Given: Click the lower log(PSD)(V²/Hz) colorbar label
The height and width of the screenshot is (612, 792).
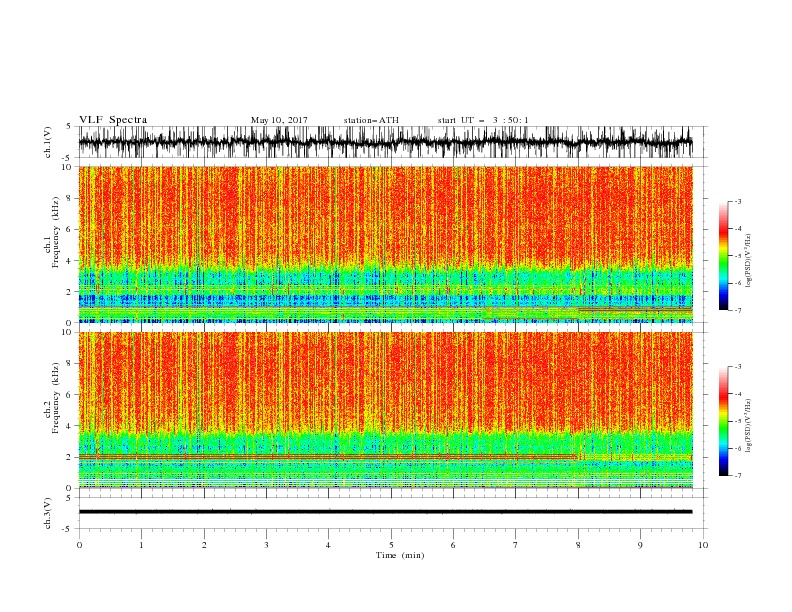Looking at the screenshot, I should coord(749,425).
